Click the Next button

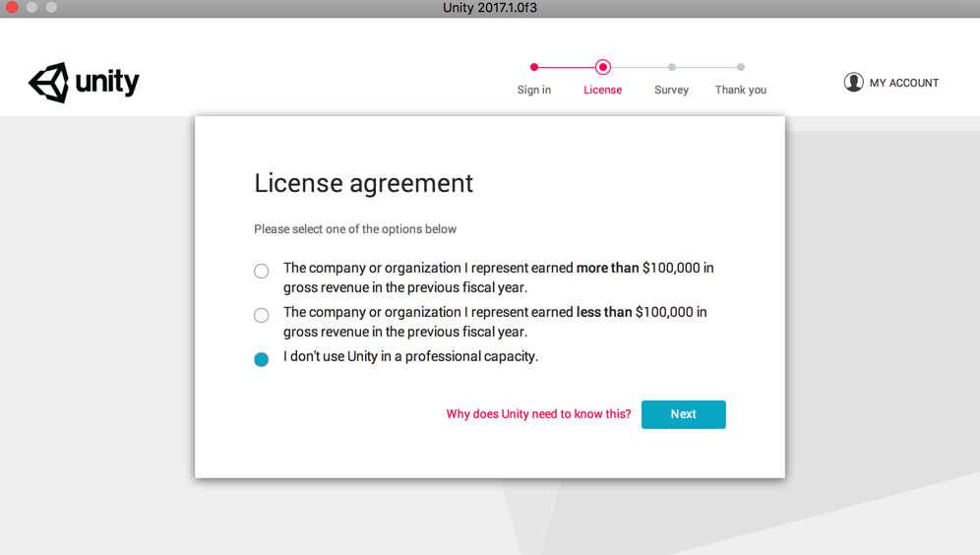(x=684, y=414)
